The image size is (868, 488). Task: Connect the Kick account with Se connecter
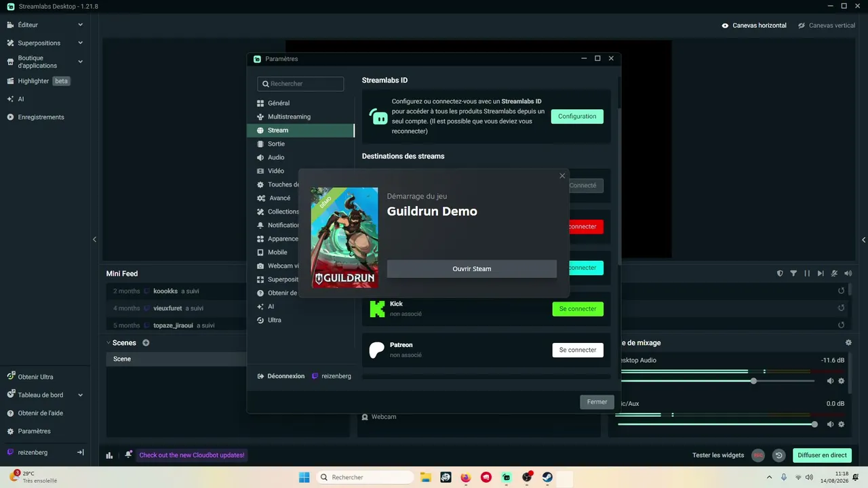pos(578,309)
